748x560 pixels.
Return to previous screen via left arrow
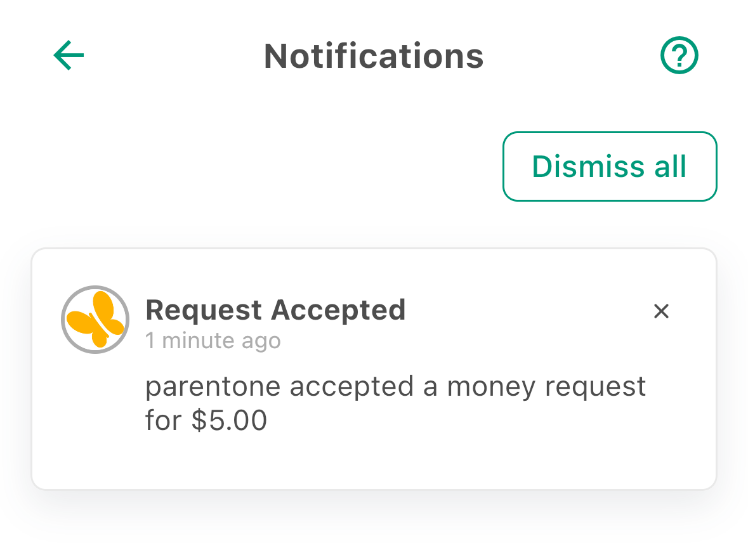point(69,55)
